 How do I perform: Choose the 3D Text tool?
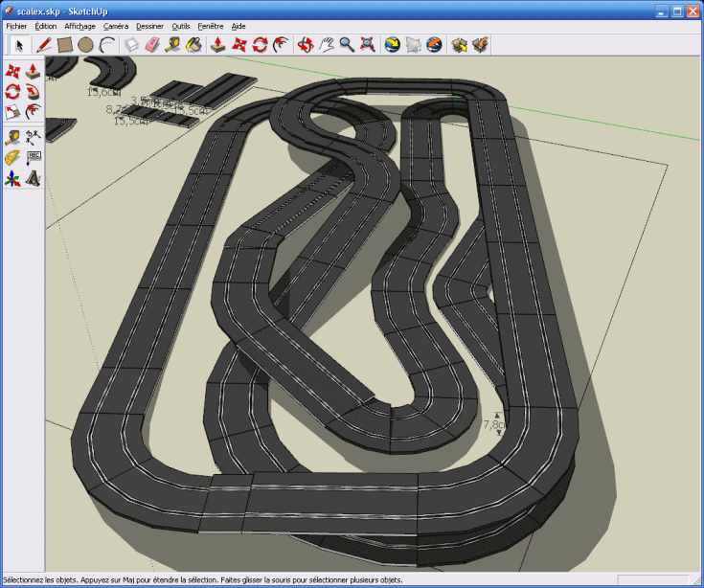[34, 178]
